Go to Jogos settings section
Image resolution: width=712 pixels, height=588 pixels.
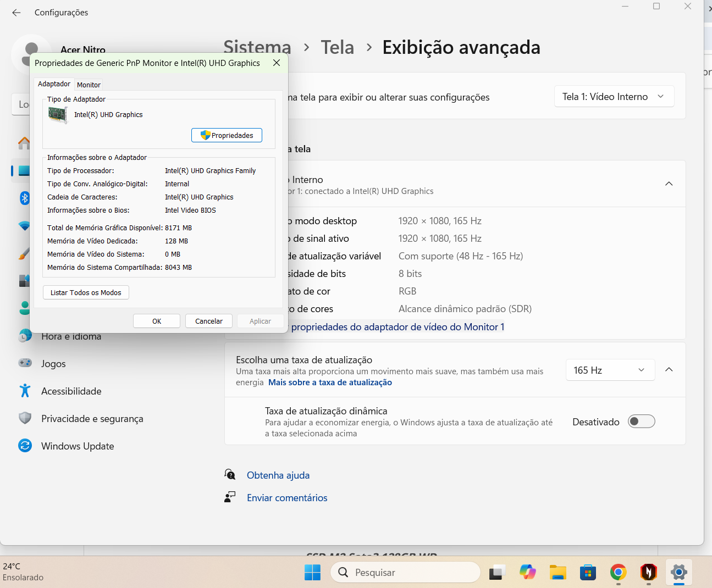click(53, 363)
